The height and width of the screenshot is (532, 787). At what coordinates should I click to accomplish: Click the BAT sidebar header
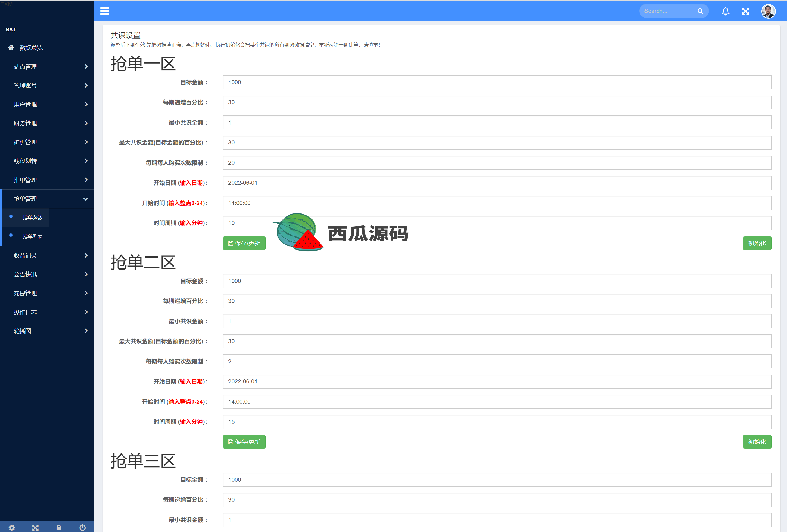11,30
